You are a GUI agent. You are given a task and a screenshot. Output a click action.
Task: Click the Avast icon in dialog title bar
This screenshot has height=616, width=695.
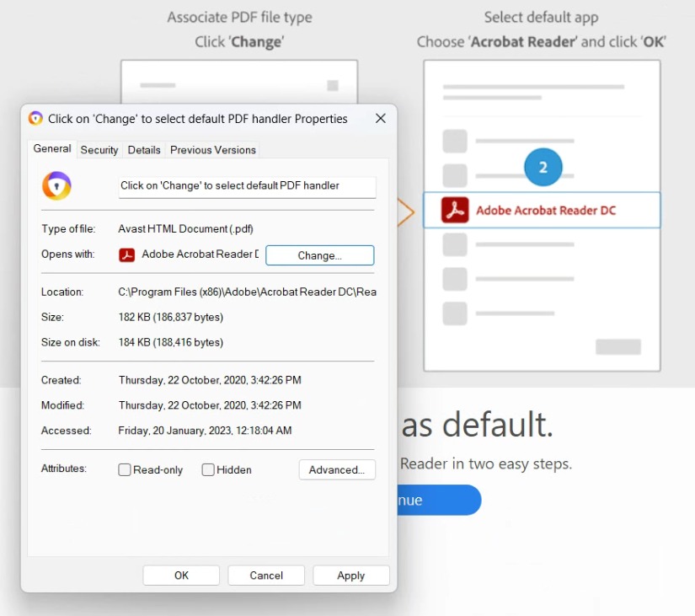point(35,119)
